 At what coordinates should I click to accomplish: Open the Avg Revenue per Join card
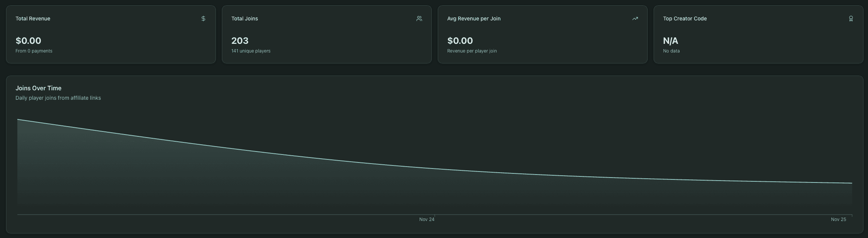[542, 34]
